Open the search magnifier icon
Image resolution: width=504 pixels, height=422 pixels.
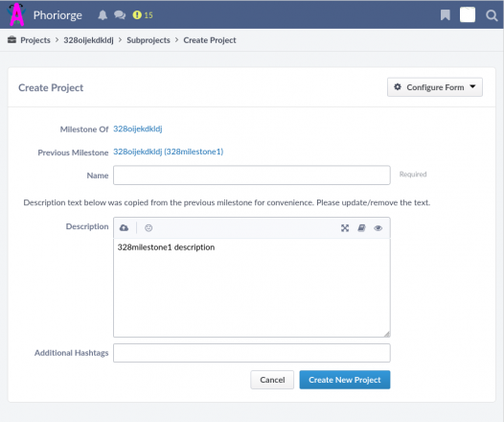(492, 15)
